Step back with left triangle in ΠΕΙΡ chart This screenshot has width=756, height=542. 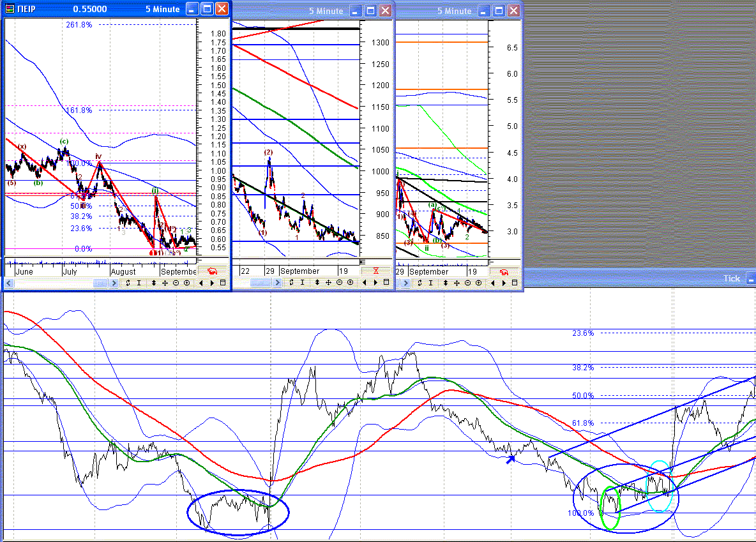coord(201,283)
